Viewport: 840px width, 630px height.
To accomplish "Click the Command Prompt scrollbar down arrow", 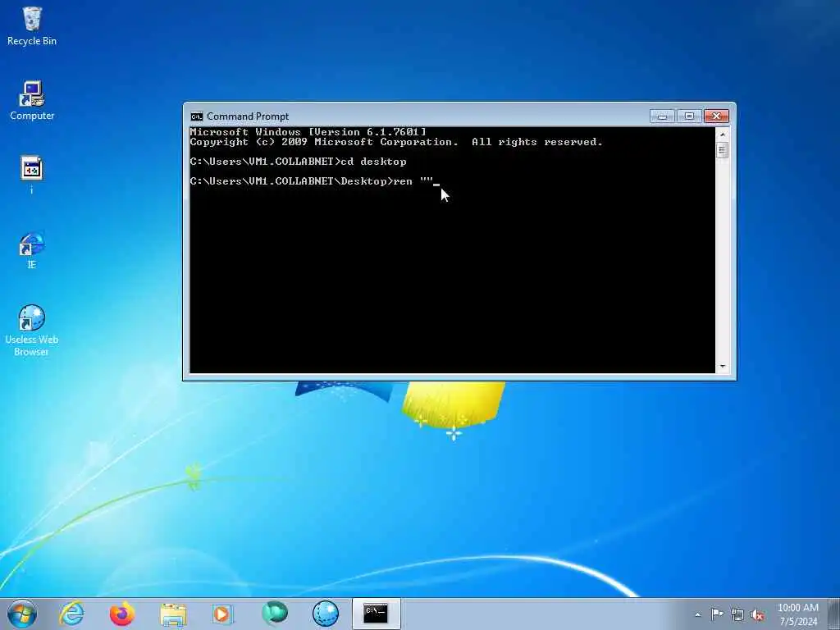I will click(722, 367).
